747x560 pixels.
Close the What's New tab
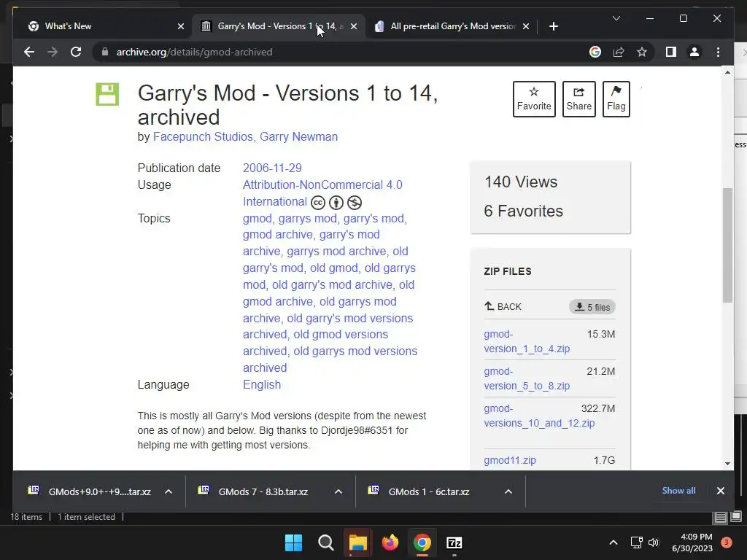(x=181, y=26)
